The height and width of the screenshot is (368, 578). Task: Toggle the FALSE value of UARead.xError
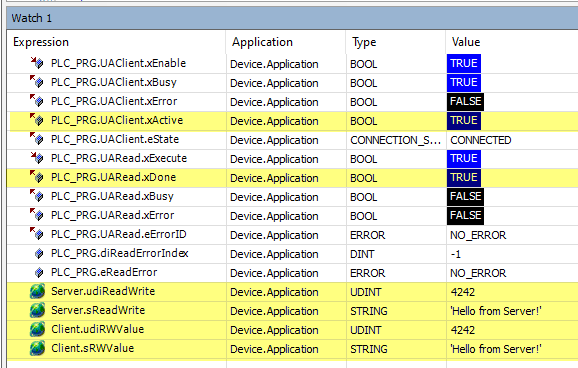click(465, 216)
